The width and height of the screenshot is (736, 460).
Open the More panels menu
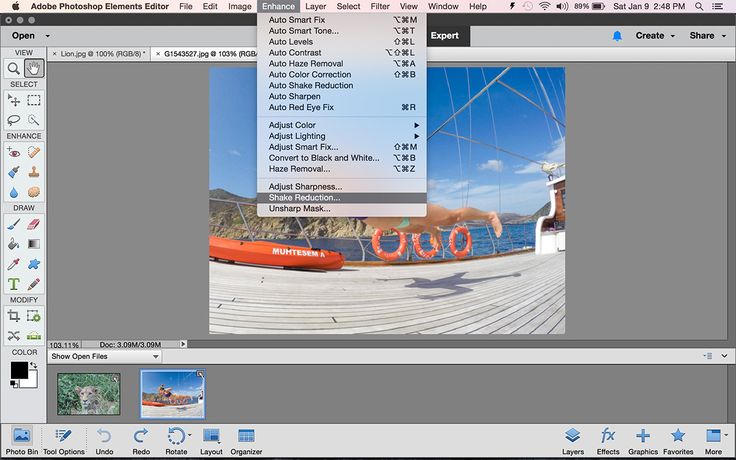pyautogui.click(x=713, y=441)
